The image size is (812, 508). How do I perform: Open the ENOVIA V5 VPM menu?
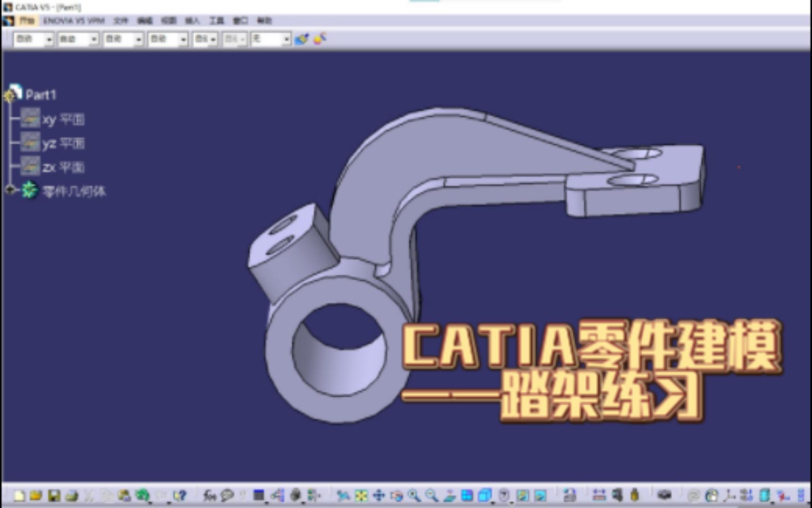click(x=74, y=21)
